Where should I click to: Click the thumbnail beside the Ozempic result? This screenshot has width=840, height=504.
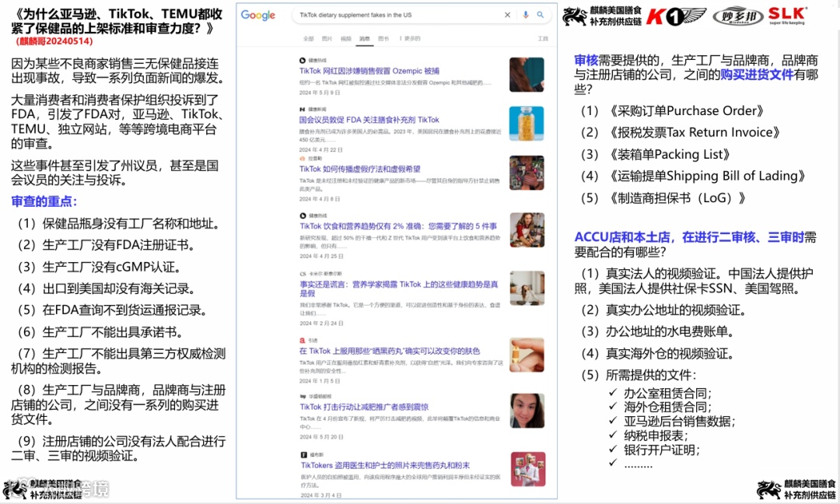click(x=527, y=75)
